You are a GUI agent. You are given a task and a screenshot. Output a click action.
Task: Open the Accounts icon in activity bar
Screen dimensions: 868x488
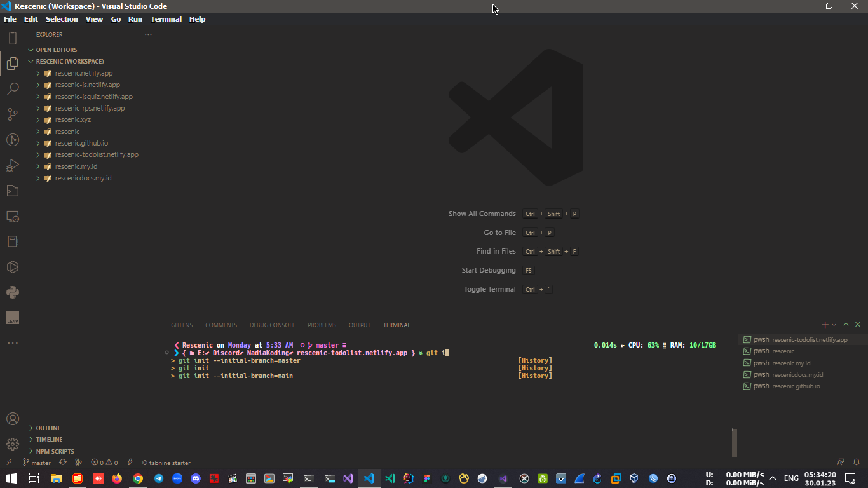(x=12, y=419)
